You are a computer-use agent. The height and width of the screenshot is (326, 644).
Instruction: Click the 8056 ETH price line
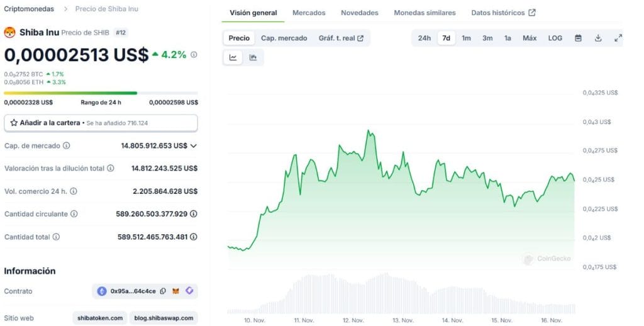click(35, 82)
